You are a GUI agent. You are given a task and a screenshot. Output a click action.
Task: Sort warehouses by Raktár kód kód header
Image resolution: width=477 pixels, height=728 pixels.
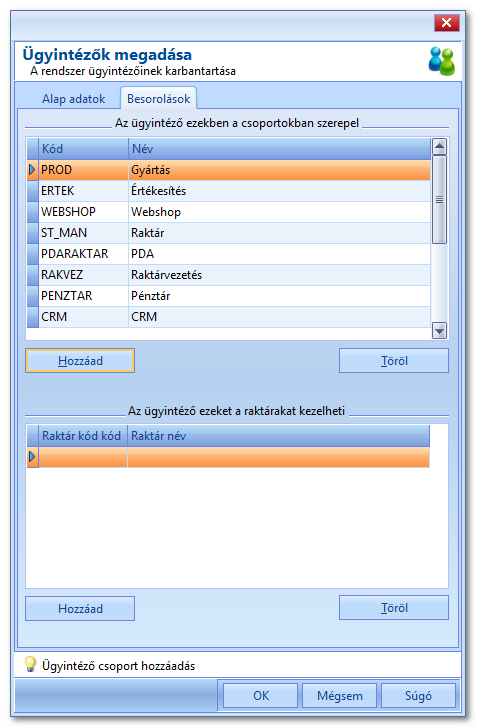(83, 436)
